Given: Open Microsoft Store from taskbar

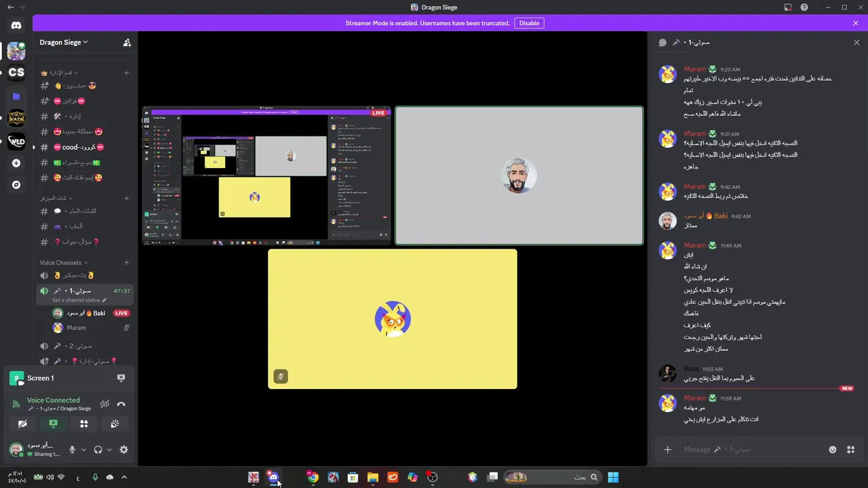Looking at the screenshot, I should pyautogui.click(x=353, y=477).
